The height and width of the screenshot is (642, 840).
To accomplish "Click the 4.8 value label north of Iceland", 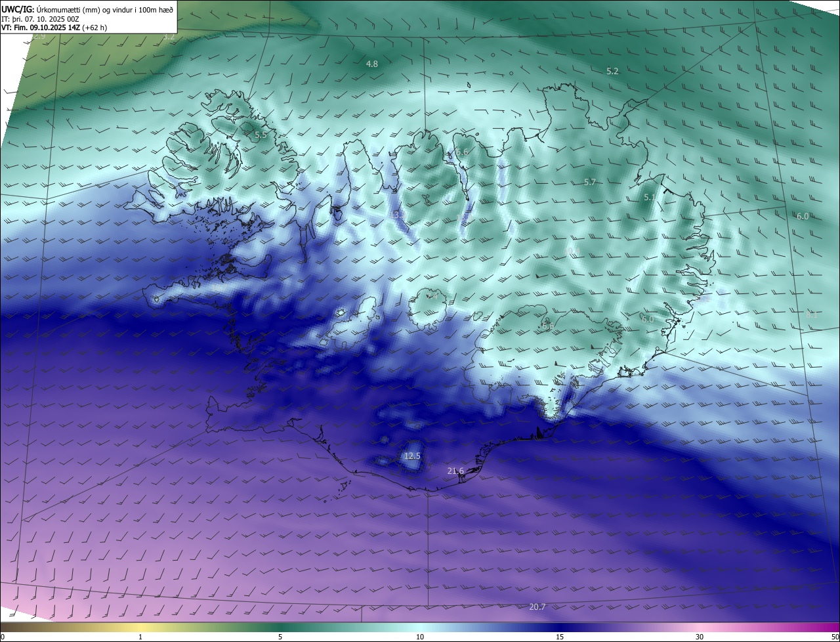I will coord(372,64).
